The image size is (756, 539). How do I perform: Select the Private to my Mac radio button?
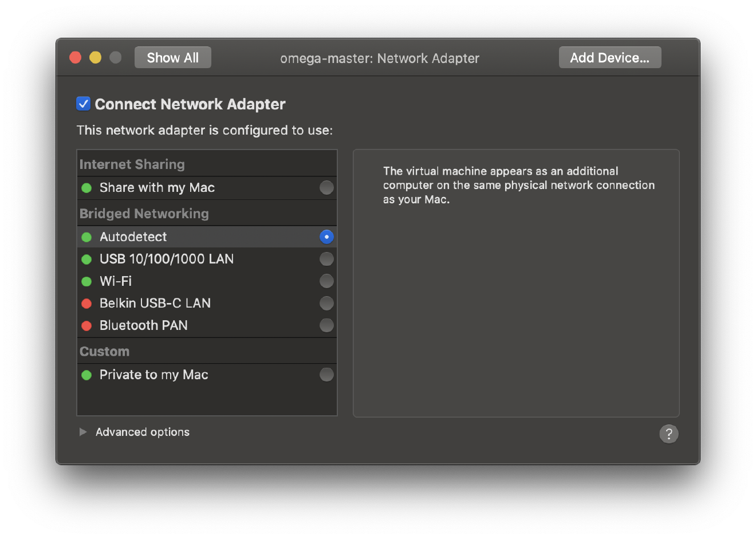[326, 375]
